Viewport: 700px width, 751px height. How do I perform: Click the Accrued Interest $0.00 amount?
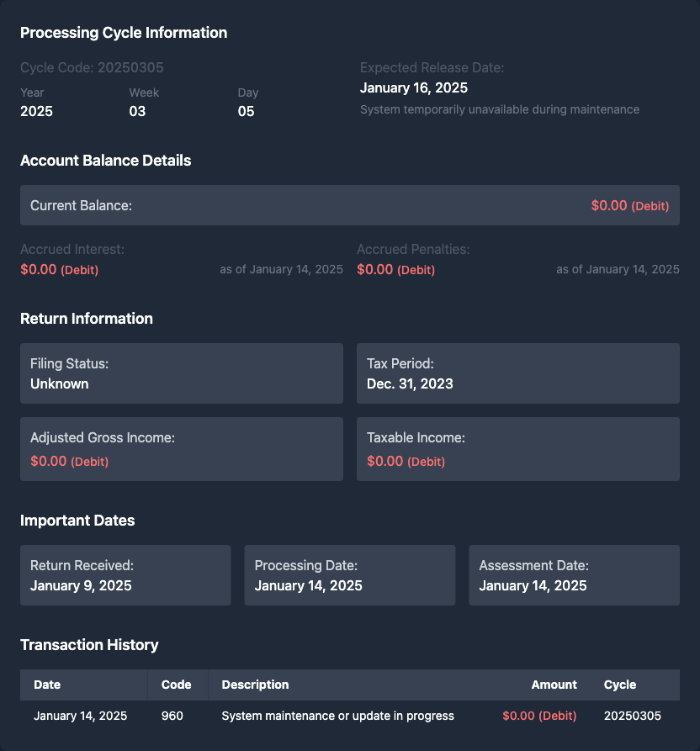click(x=39, y=269)
